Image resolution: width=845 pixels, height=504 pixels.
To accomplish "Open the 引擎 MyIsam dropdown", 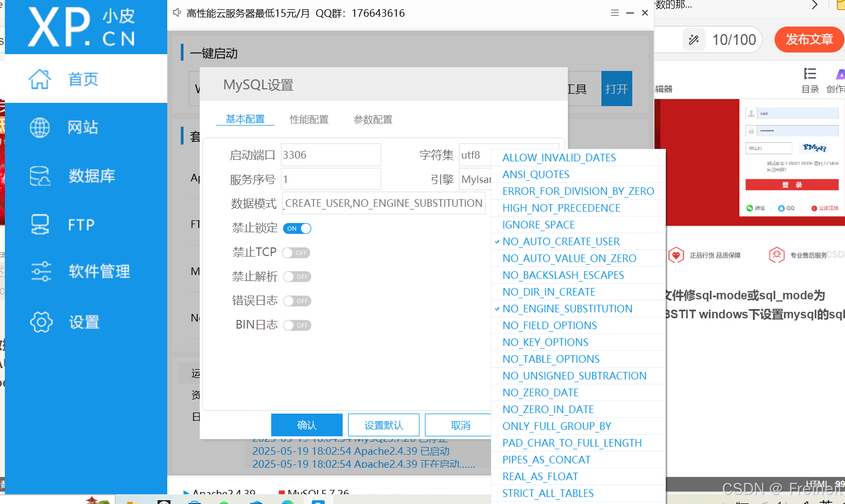I will pos(475,179).
